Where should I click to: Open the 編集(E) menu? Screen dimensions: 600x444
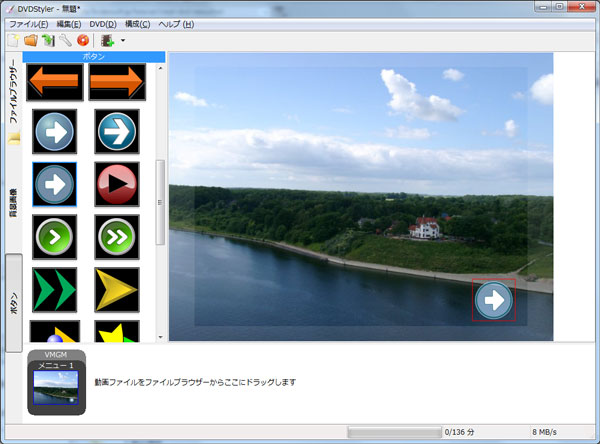click(x=69, y=24)
